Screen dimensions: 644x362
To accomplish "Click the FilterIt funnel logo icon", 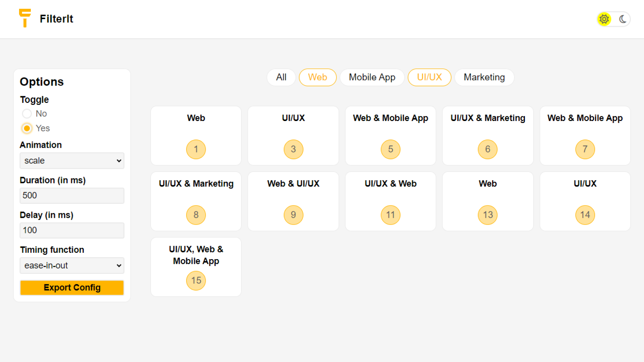I will [x=25, y=18].
